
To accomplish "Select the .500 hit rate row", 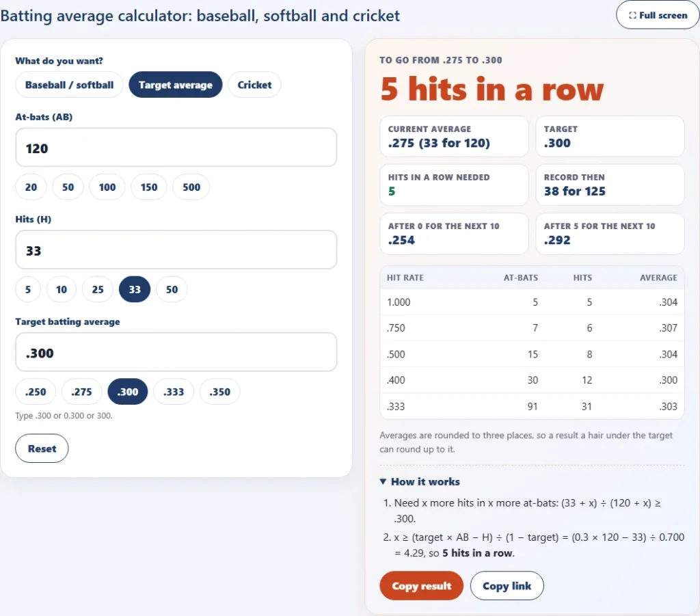I will pyautogui.click(x=532, y=354).
